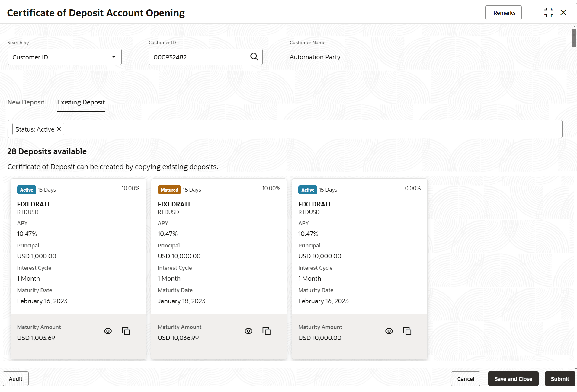The image size is (577, 392).
Task: Collapse the full-screen window view
Action: tap(549, 13)
